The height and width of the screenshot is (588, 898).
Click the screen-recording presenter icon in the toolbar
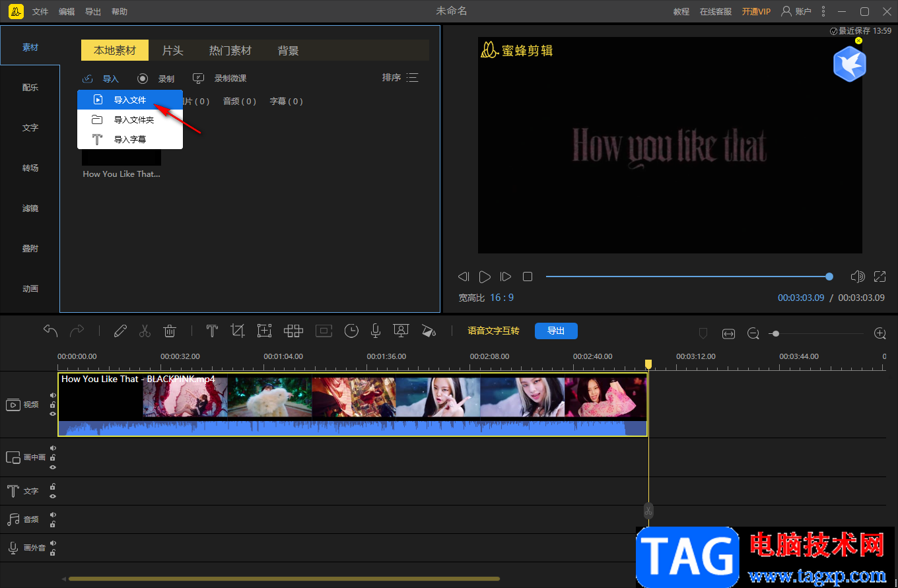400,331
